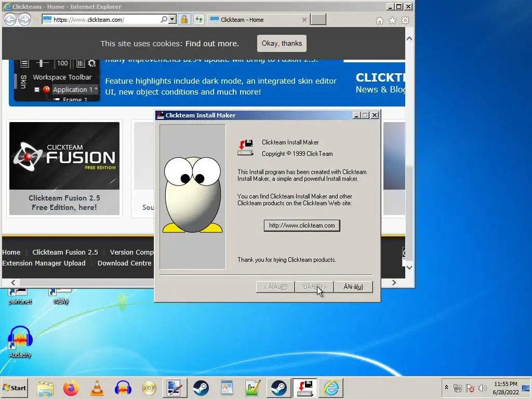This screenshot has width=532, height=399.
Task: Click the security lock icon in address bar
Action: pyautogui.click(x=184, y=19)
